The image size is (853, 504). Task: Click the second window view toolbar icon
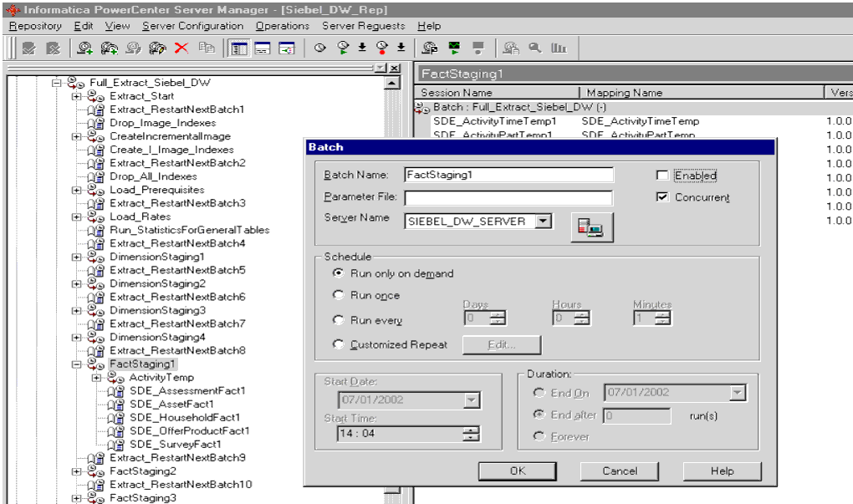(x=263, y=48)
